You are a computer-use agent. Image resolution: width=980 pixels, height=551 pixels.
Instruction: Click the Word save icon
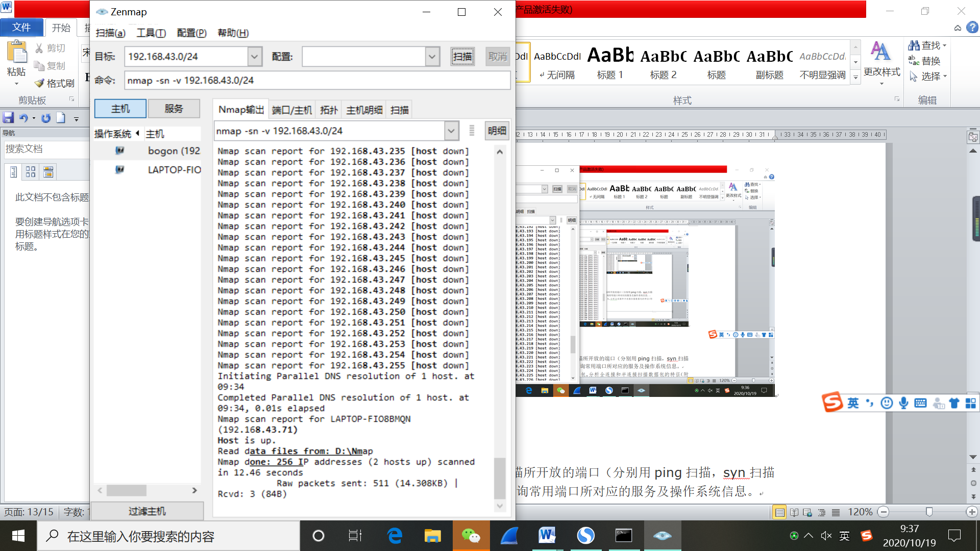pyautogui.click(x=8, y=118)
